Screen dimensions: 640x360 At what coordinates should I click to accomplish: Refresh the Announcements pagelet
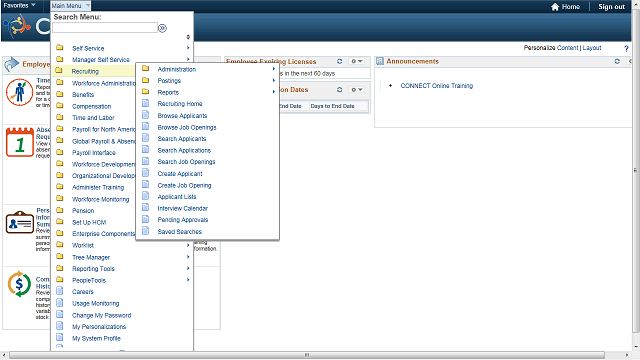(617, 61)
